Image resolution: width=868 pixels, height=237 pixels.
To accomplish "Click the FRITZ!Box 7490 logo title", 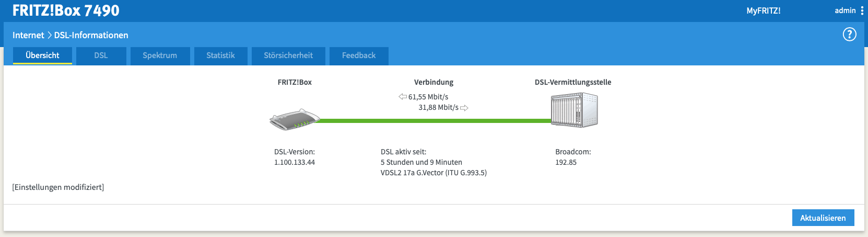I will click(x=66, y=10).
